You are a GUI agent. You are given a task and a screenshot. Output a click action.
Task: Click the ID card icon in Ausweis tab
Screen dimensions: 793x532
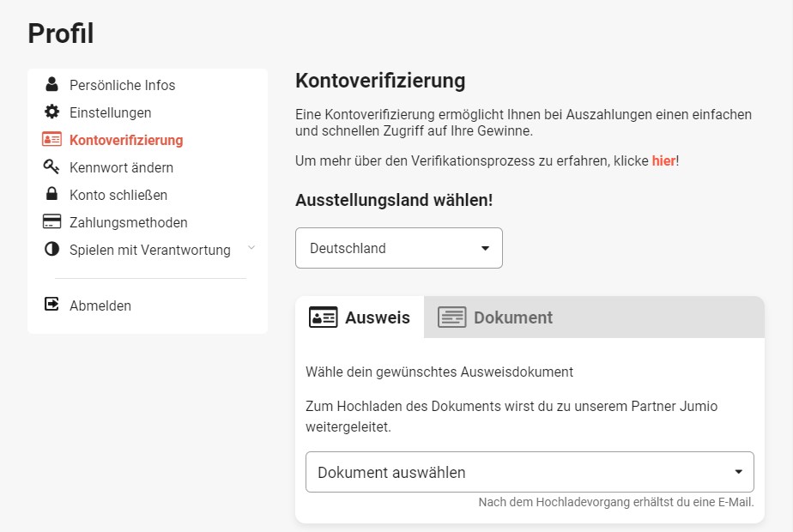(324, 317)
